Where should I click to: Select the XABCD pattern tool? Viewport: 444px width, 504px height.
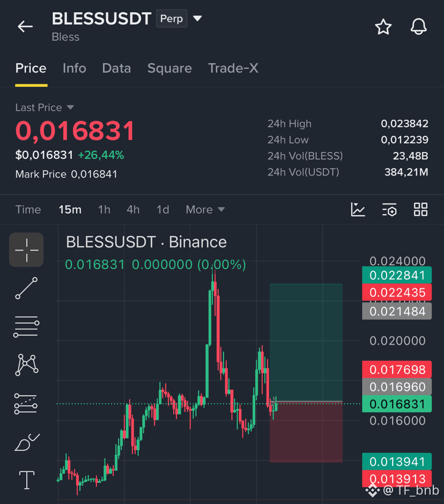click(x=27, y=365)
